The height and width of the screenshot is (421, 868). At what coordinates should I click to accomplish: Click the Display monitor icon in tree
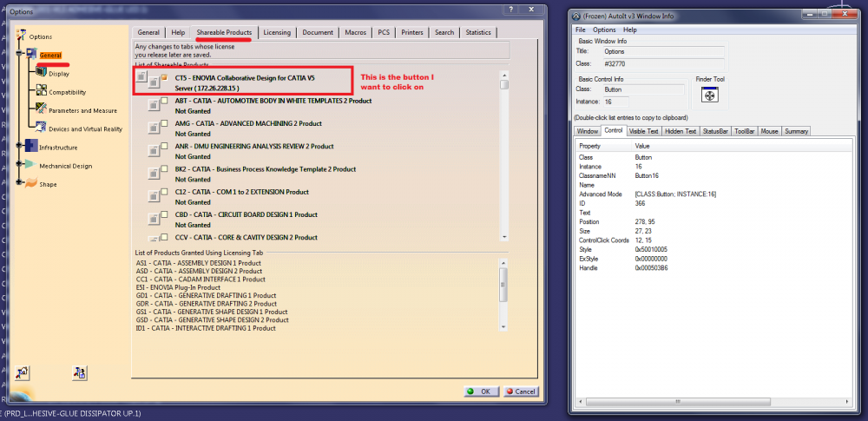point(42,71)
